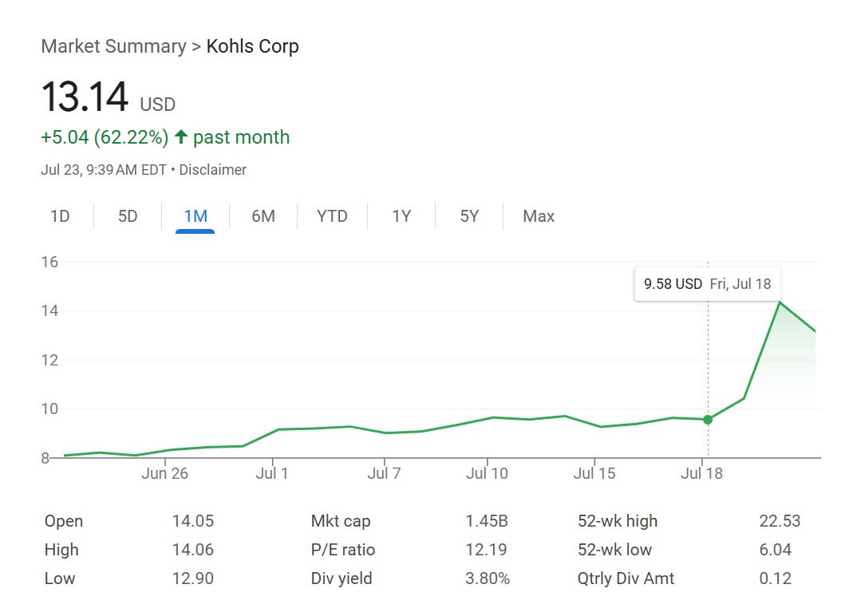Click the Jul 18 axis label

(701, 473)
